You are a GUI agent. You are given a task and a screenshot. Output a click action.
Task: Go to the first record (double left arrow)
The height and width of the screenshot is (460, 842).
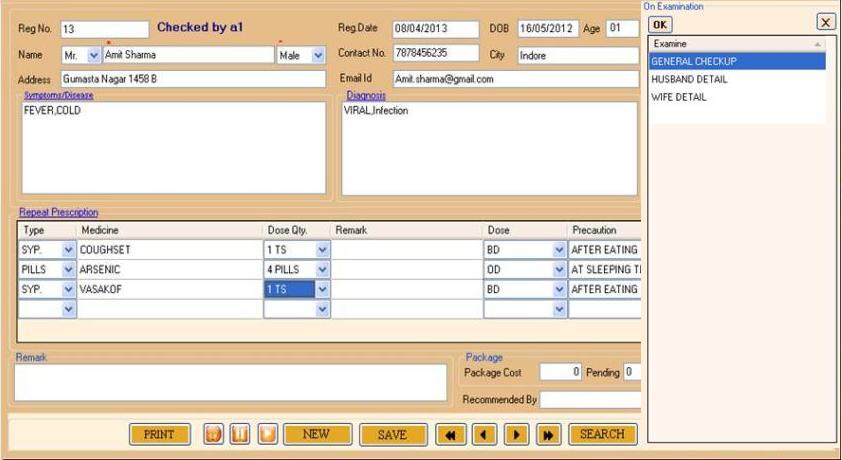(x=450, y=434)
